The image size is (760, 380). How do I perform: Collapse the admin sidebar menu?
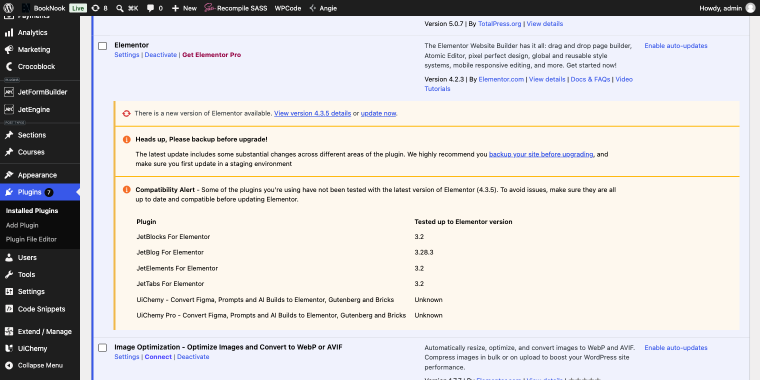point(40,365)
